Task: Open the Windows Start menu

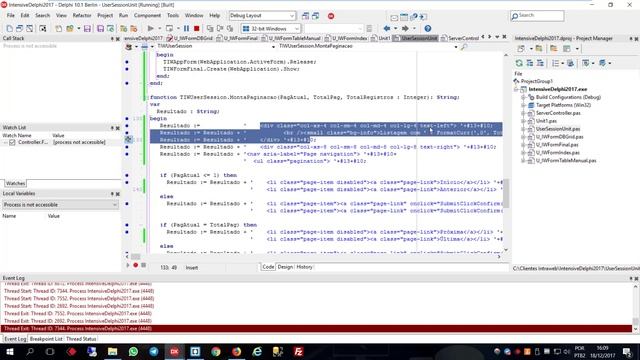Action: coord(9,351)
